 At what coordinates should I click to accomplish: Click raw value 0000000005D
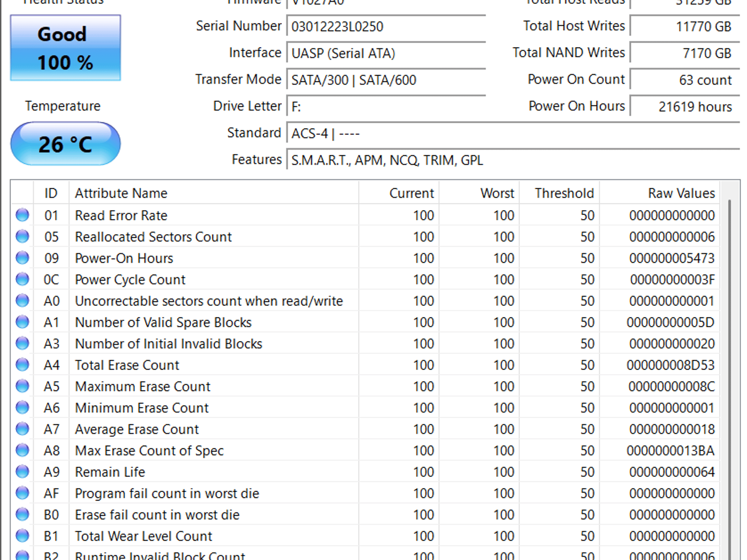[x=671, y=322]
